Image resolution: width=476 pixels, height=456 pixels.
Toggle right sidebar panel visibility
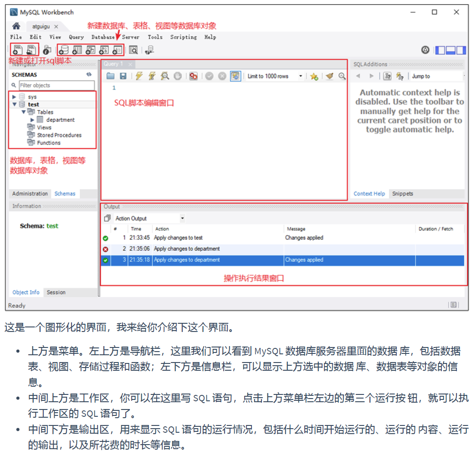[x=461, y=50]
